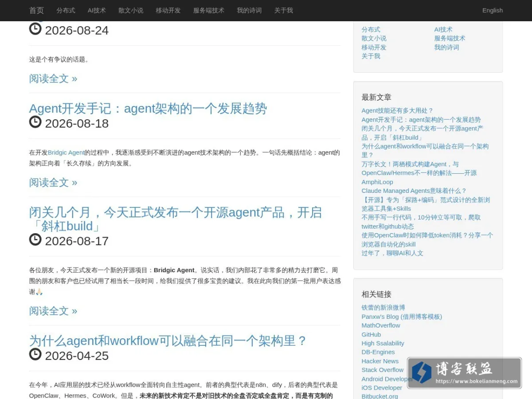532x399 pixels.
Task: Open 阅读全文 under the 闭关几个月 post
Action: click(x=53, y=311)
